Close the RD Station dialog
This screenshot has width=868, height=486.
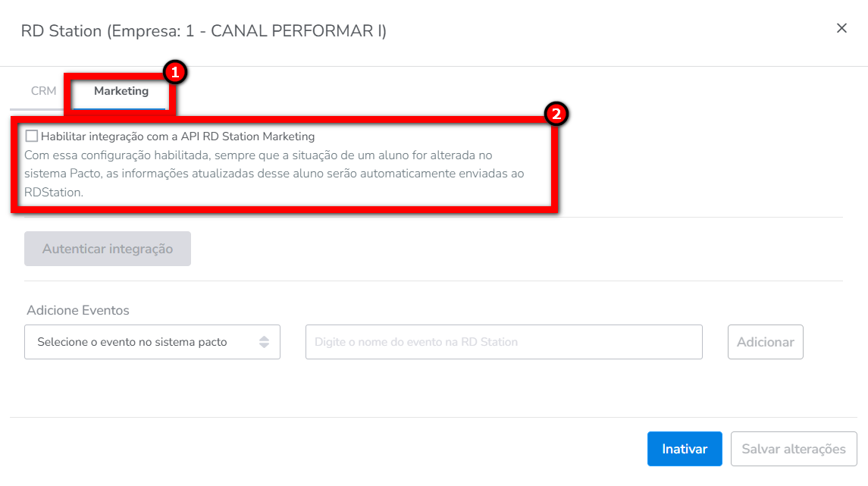coord(841,28)
